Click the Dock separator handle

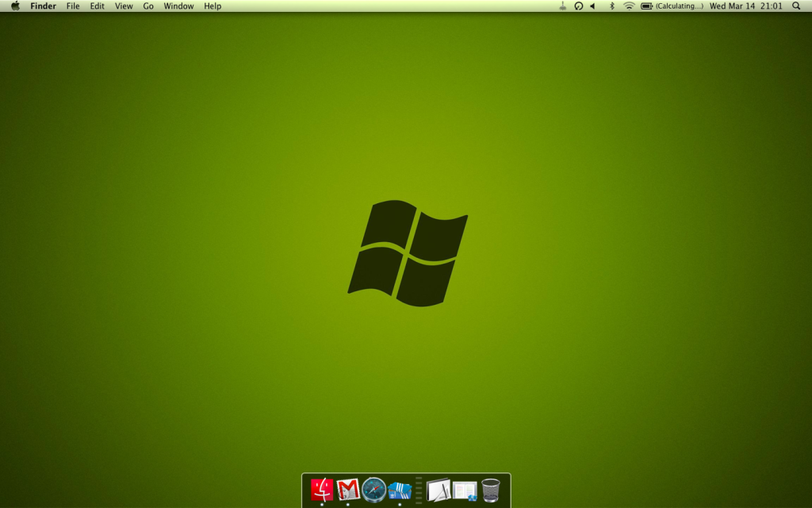(x=419, y=490)
